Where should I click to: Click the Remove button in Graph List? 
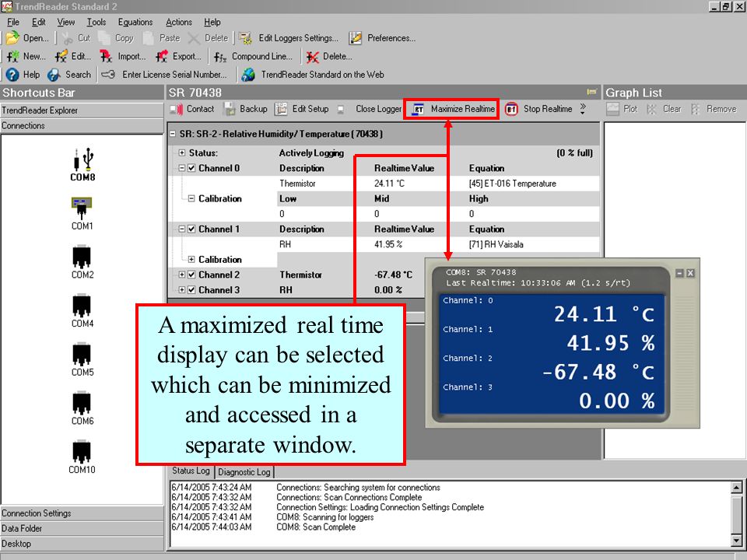point(714,109)
